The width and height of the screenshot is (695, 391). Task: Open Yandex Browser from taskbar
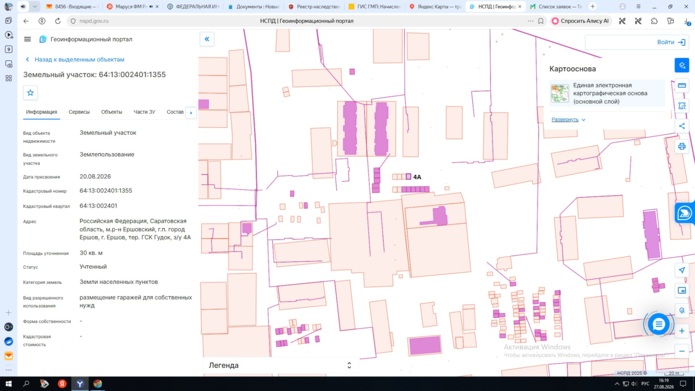coord(79,383)
